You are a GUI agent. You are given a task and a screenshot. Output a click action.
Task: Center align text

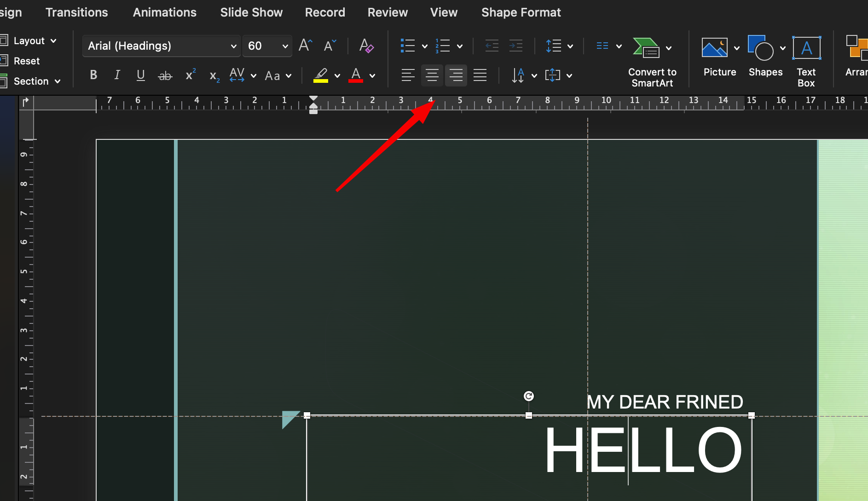[x=432, y=75]
